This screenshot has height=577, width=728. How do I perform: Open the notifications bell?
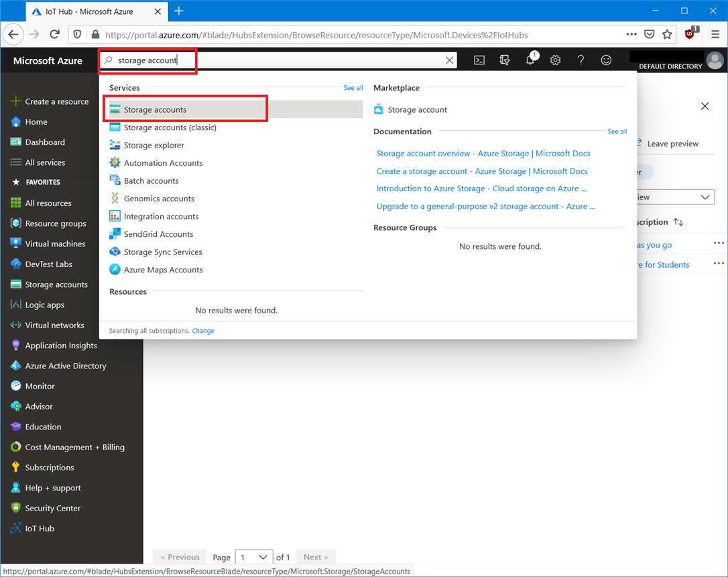(530, 60)
